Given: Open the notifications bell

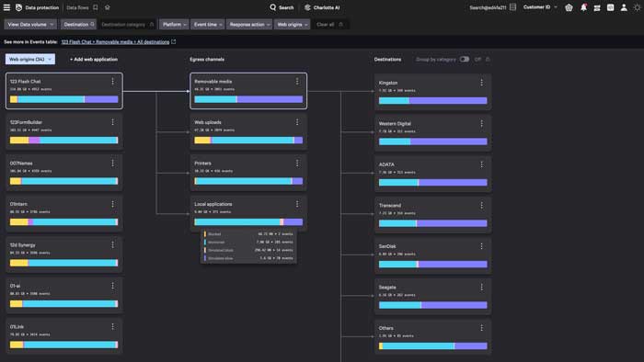Looking at the screenshot, I should pos(583,7).
